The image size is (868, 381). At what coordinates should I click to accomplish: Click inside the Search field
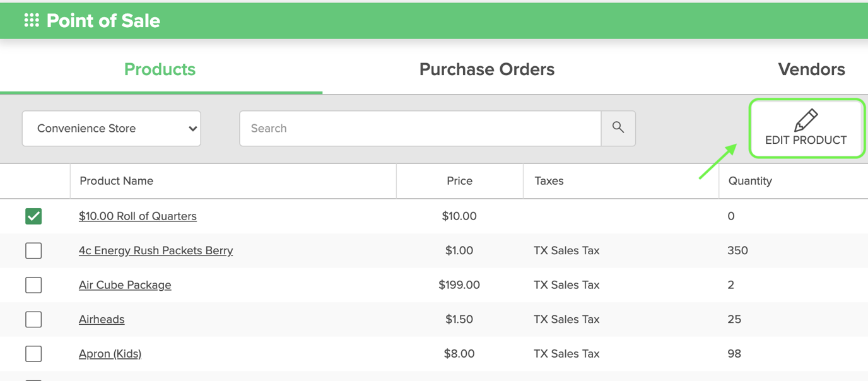416,128
